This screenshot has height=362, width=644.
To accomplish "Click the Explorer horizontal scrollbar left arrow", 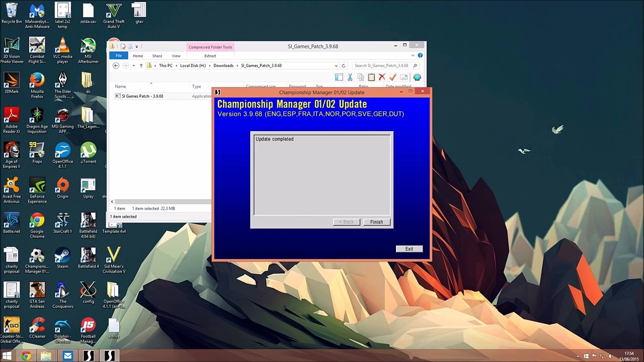I will click(x=112, y=202).
